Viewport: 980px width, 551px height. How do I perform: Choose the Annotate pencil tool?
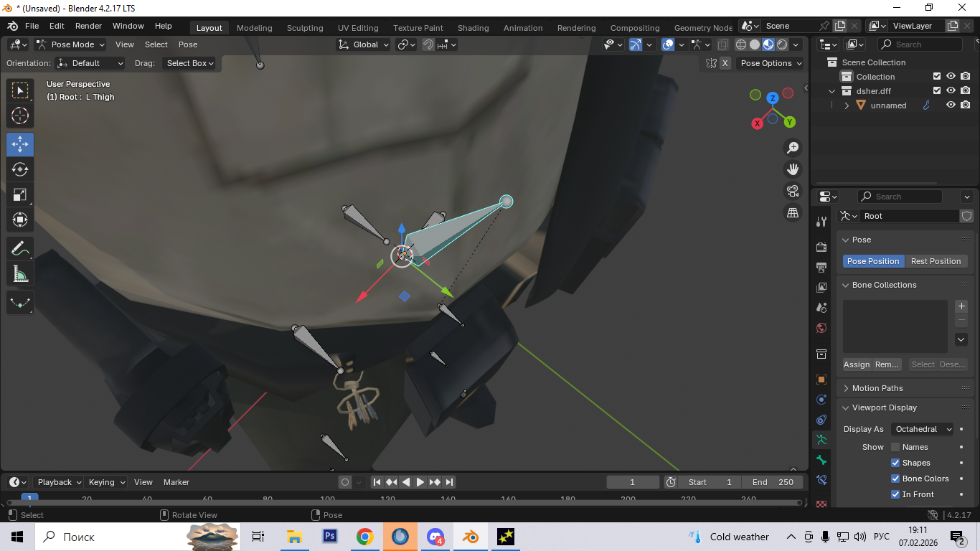[x=20, y=248]
